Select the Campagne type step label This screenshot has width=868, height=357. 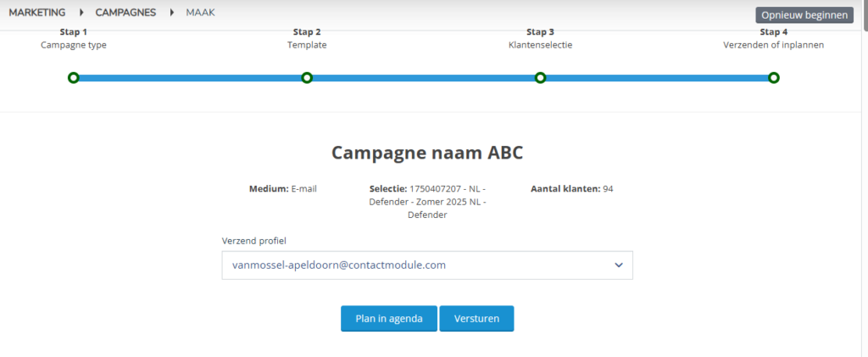[74, 46]
